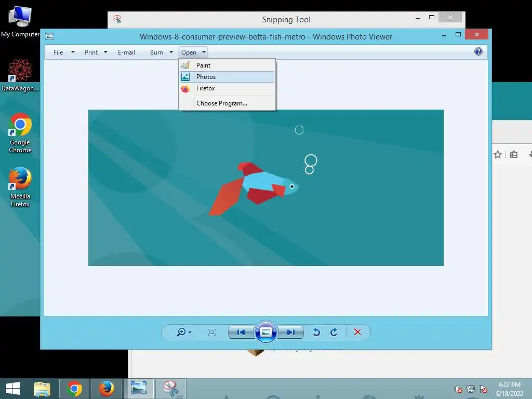Click the bookmark star in background browser

[498, 155]
